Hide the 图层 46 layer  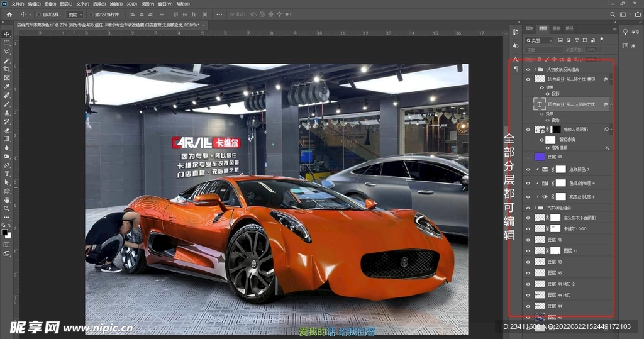528,240
